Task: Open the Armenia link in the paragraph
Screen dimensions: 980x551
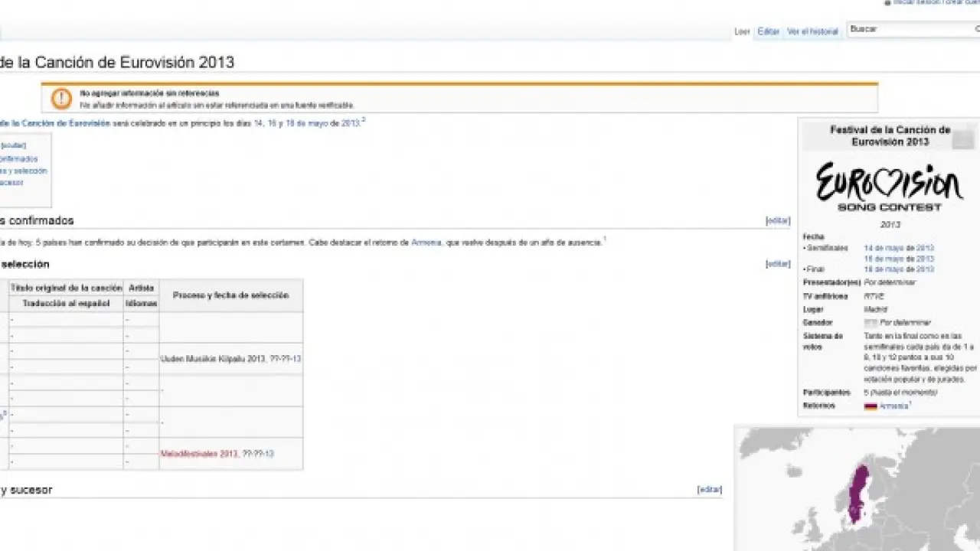Action: pos(426,242)
